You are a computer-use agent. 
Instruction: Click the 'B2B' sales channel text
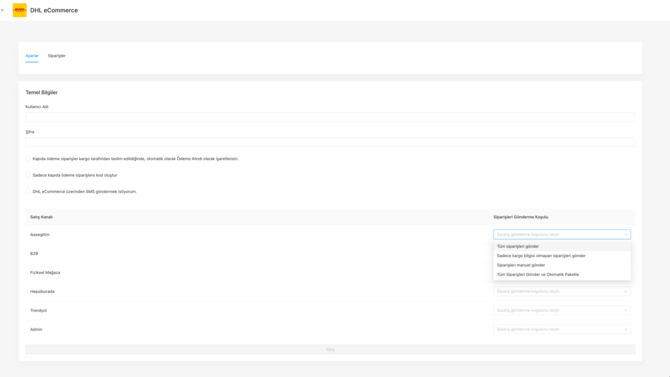pyautogui.click(x=34, y=253)
